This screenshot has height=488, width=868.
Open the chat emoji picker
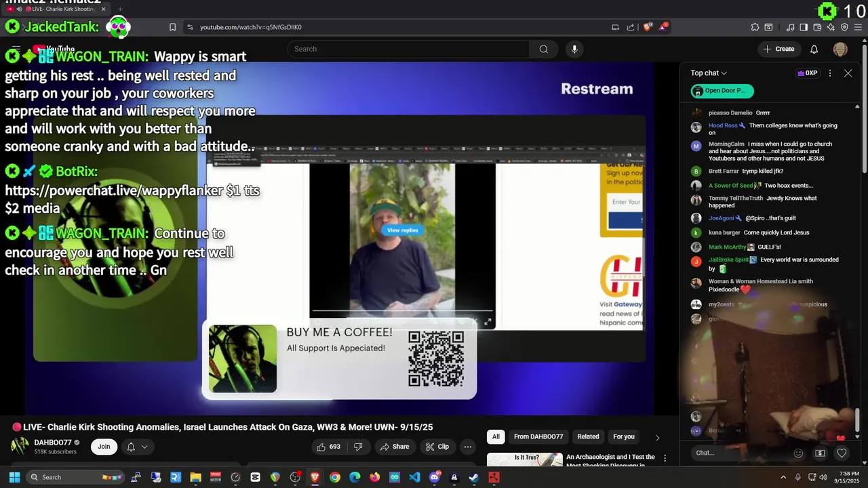coord(798,453)
